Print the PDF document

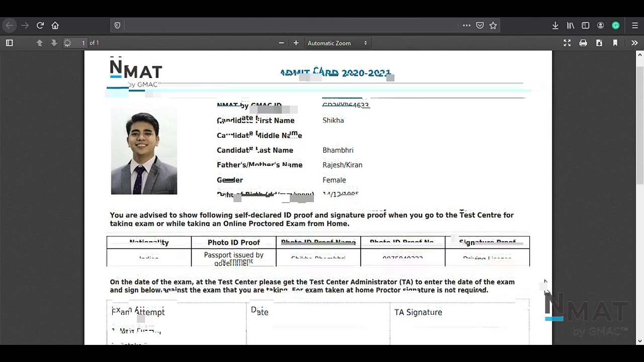583,43
